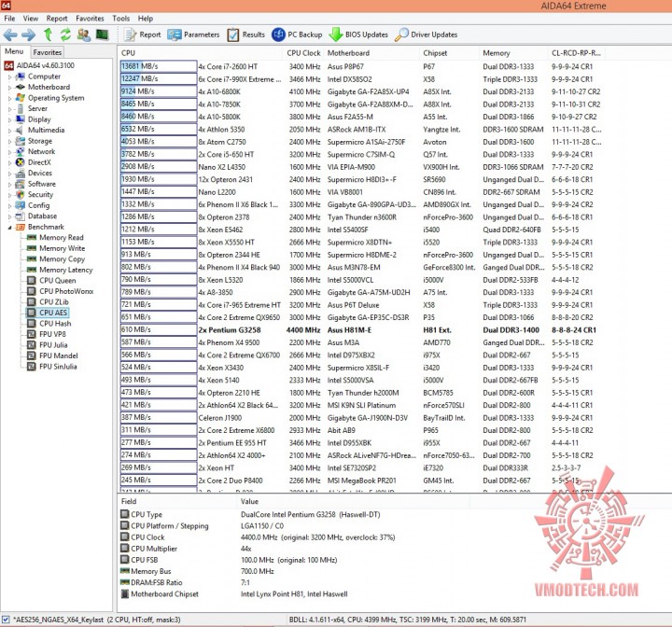Open benchmark Parameters
Image resolution: width=672 pixels, height=627 pixels.
pyautogui.click(x=193, y=35)
